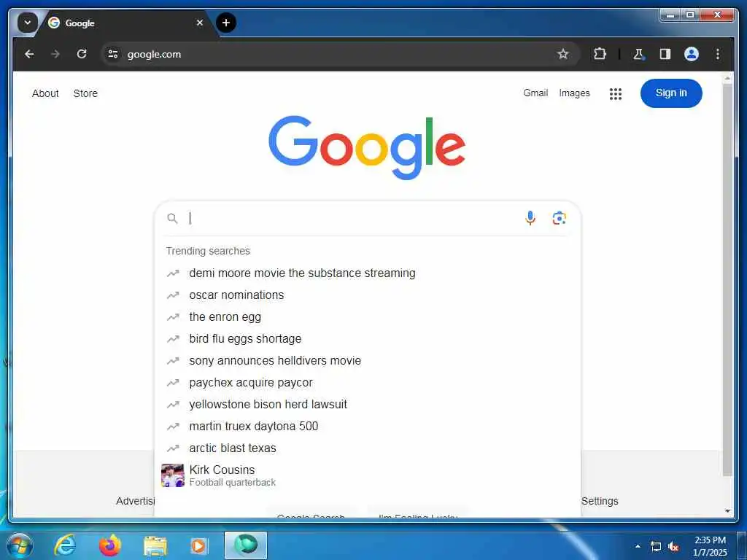Click the Kirk Cousins thumbnail photo
The height and width of the screenshot is (560, 747).
(x=172, y=475)
